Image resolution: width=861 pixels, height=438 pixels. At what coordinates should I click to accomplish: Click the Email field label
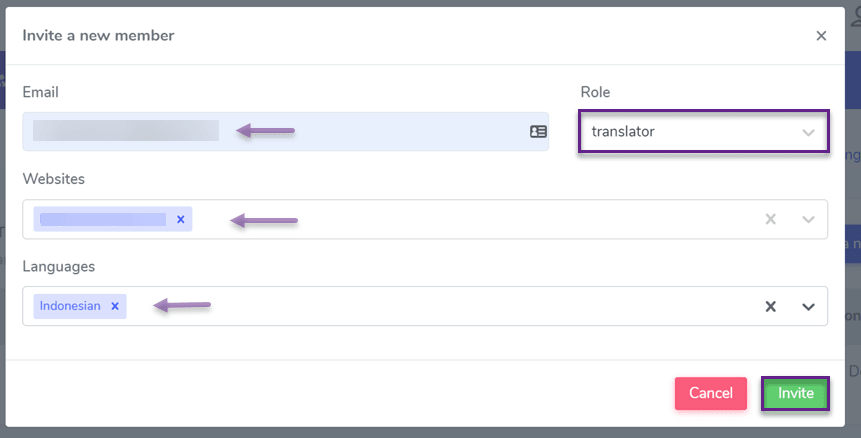click(41, 92)
